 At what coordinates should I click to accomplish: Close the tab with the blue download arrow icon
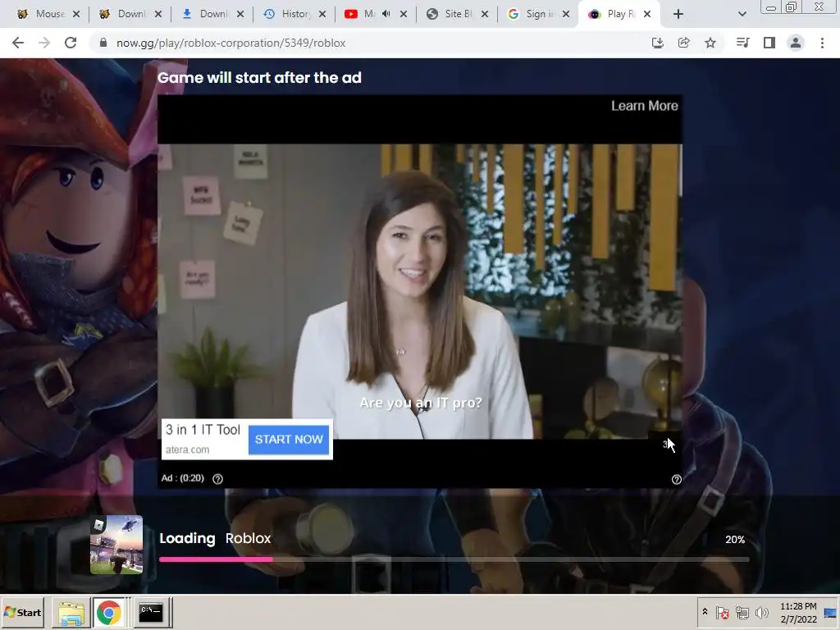click(240, 14)
